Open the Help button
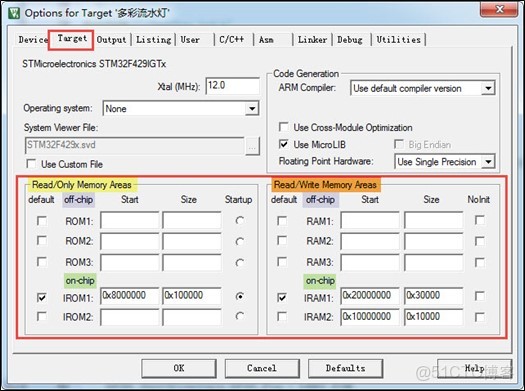525x391 pixels. pos(474,368)
